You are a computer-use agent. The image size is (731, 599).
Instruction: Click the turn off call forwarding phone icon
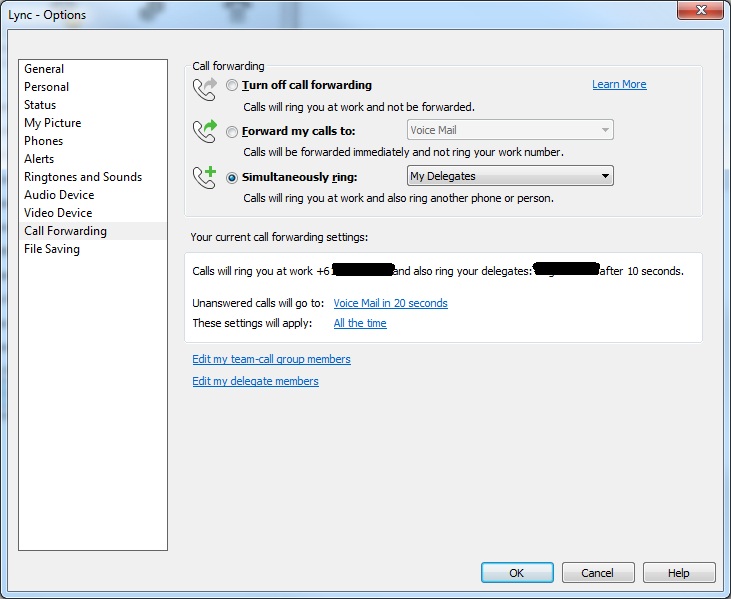point(205,90)
